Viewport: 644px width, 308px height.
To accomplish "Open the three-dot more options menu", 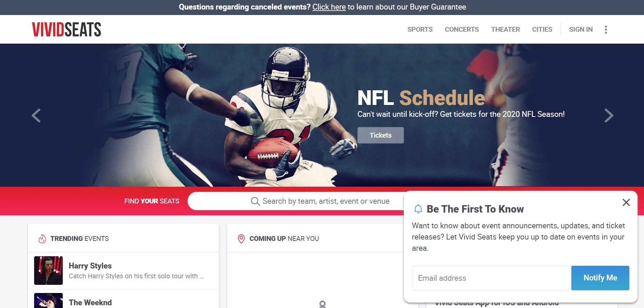I will [x=606, y=30].
